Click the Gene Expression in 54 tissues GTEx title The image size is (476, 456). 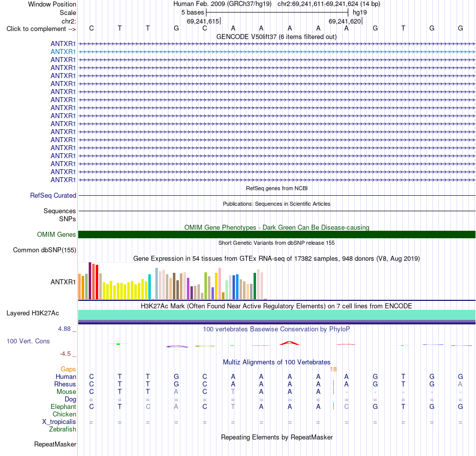(x=277, y=259)
